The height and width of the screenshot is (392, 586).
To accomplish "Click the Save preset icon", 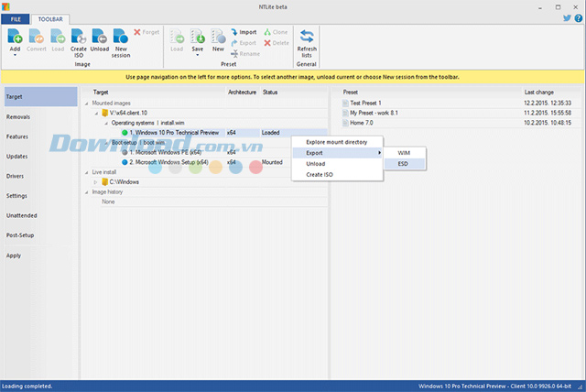I will point(197,39).
